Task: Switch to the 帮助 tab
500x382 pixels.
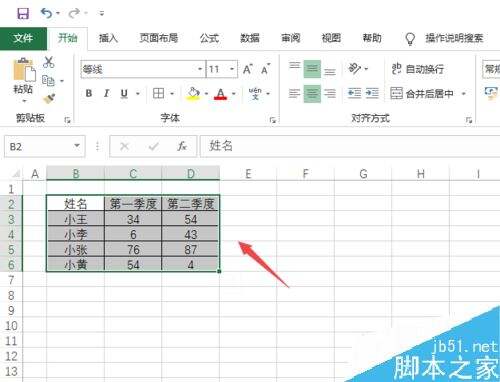Action: [x=372, y=38]
